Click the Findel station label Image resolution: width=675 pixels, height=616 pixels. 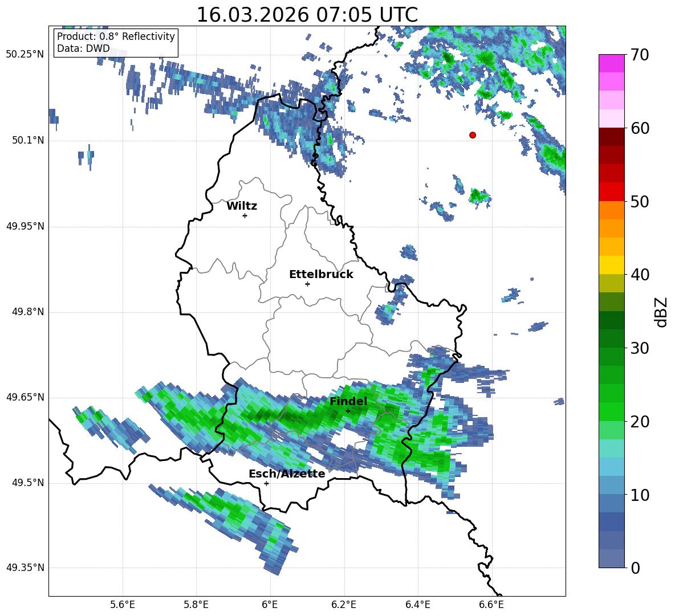[x=349, y=401]
